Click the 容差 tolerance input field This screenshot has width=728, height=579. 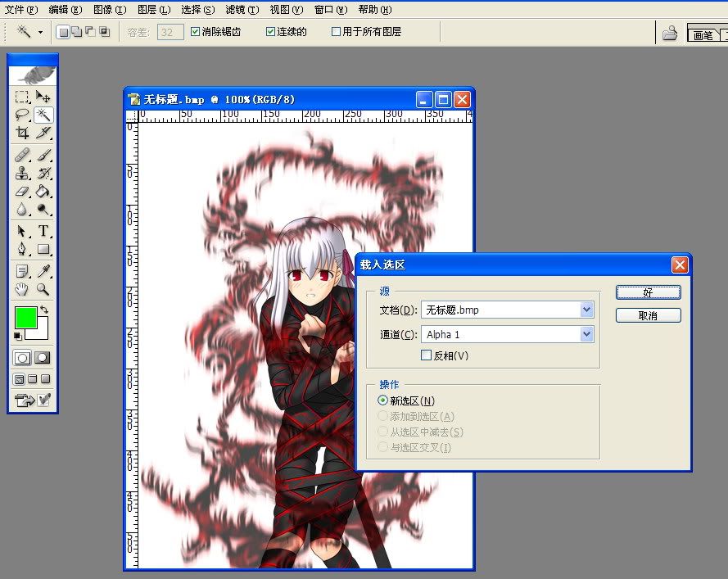[x=170, y=32]
